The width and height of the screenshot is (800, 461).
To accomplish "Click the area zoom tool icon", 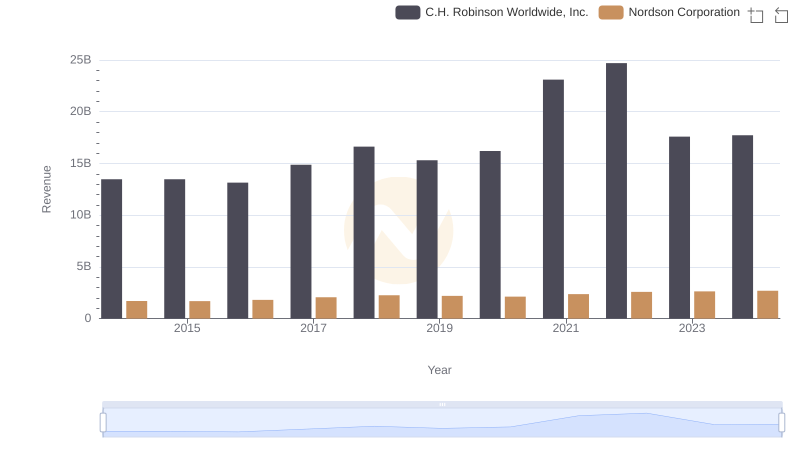I will (x=756, y=15).
